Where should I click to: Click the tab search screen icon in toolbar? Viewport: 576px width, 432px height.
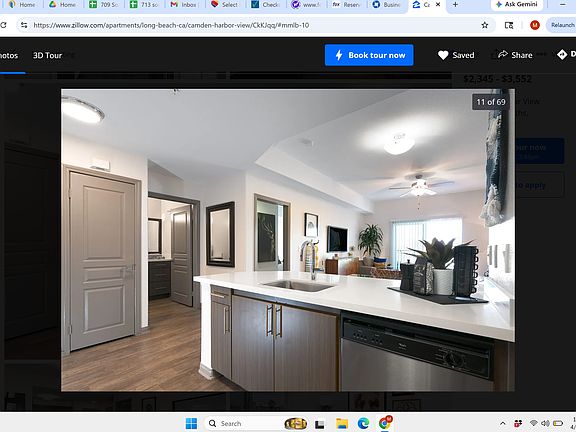pos(509,25)
